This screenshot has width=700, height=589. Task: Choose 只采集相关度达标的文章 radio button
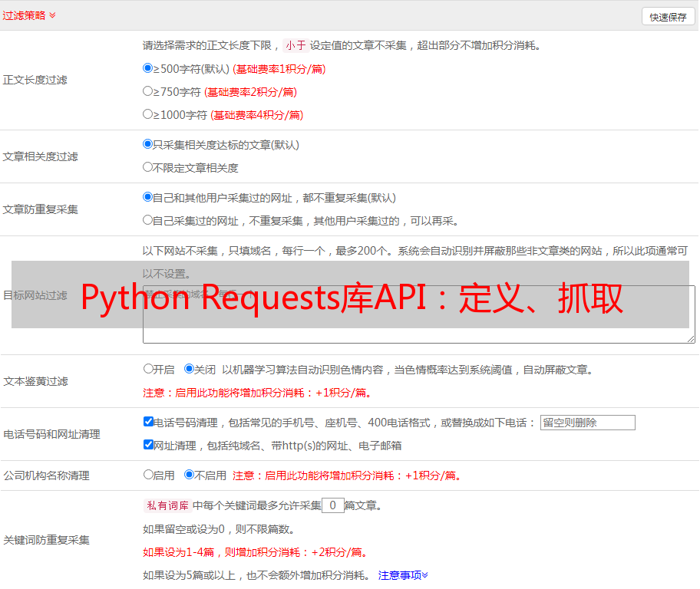tap(148, 143)
